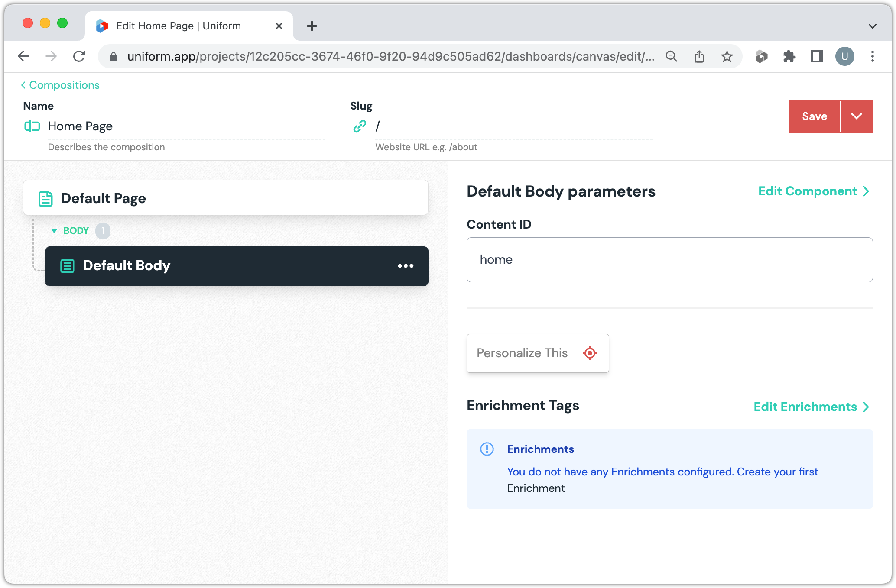Click the zoom magnifier icon in address bar
This screenshot has height=588, width=896.
pyautogui.click(x=671, y=56)
